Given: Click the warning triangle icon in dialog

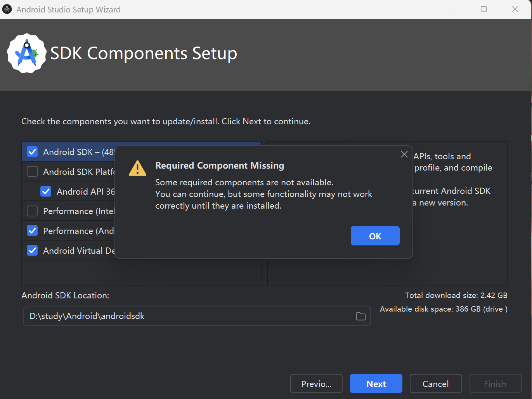Looking at the screenshot, I should point(137,168).
